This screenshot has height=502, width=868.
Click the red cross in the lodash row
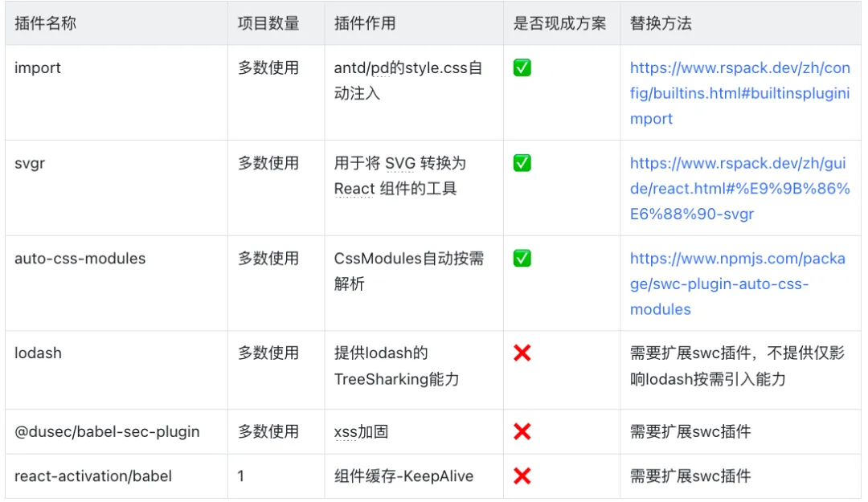pos(522,353)
